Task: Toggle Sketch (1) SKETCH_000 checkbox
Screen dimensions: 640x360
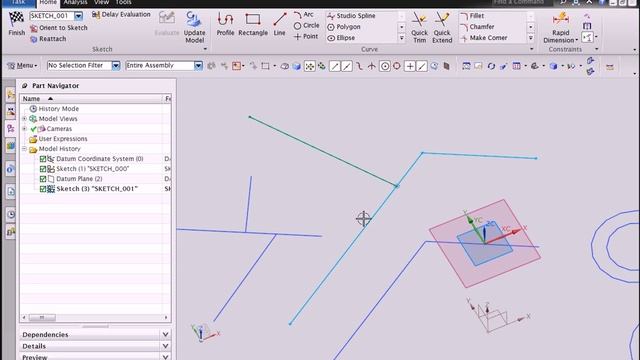Action: (x=42, y=169)
